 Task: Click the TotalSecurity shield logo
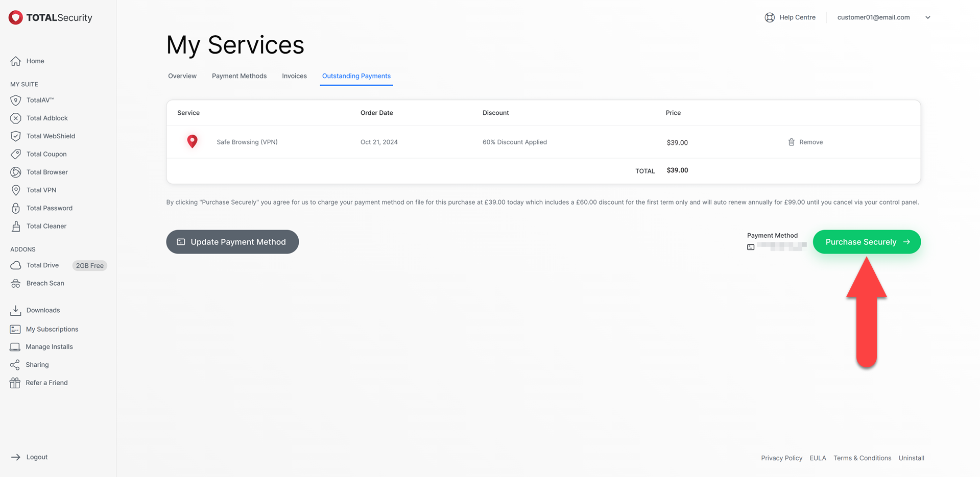(x=16, y=17)
